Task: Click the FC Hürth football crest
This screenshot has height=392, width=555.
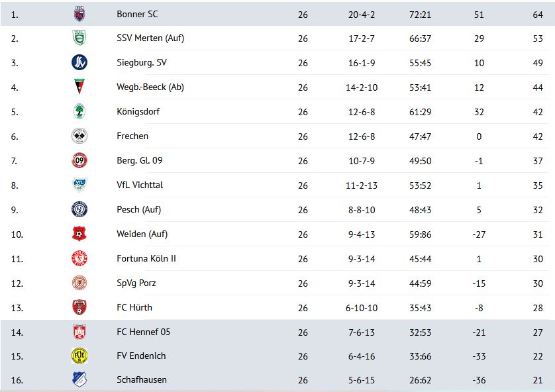Action: tap(79, 307)
